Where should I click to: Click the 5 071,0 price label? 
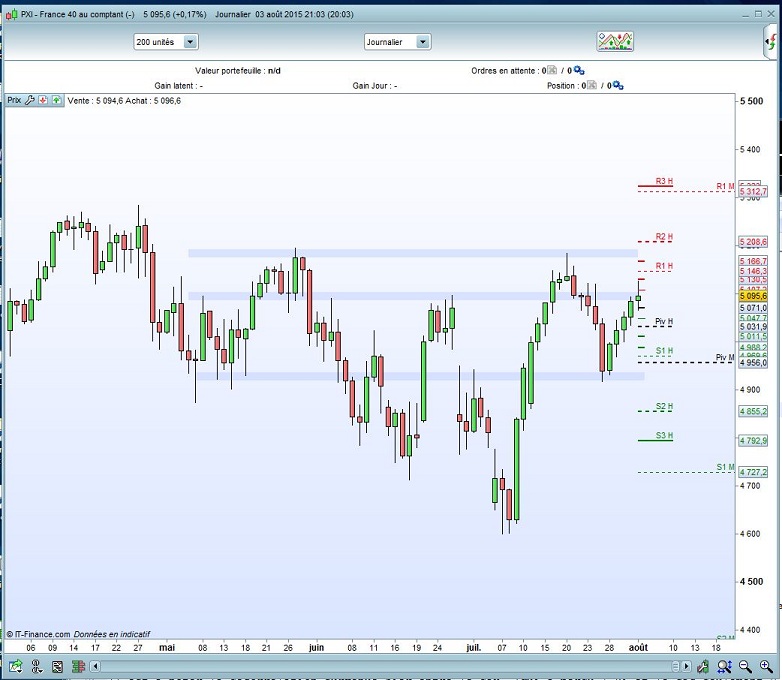click(x=753, y=308)
